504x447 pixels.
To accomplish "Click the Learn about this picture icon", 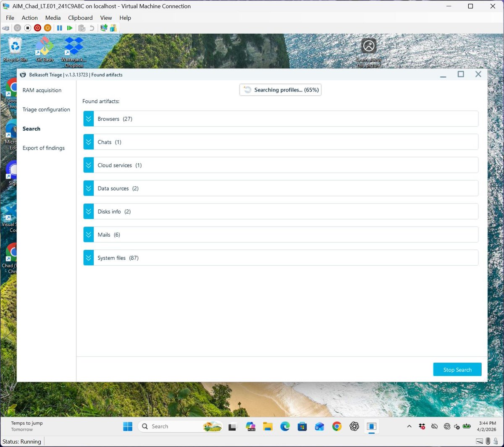I will 369,53.
